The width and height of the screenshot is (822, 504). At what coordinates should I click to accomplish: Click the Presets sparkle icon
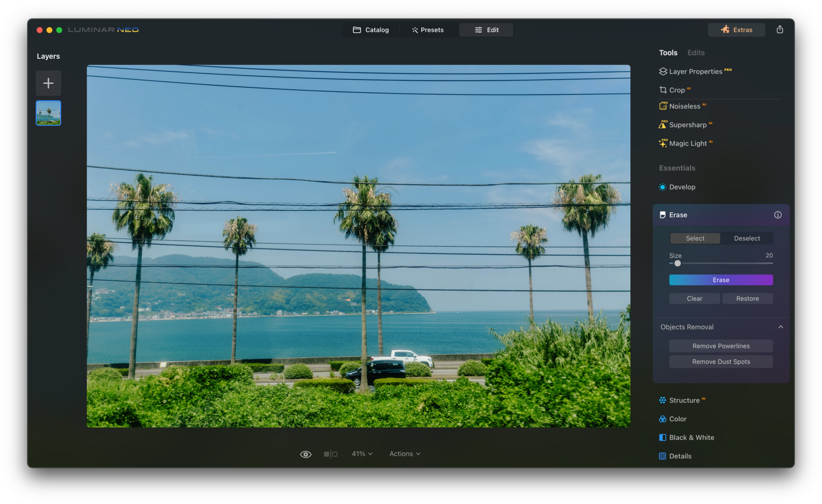pyautogui.click(x=415, y=30)
